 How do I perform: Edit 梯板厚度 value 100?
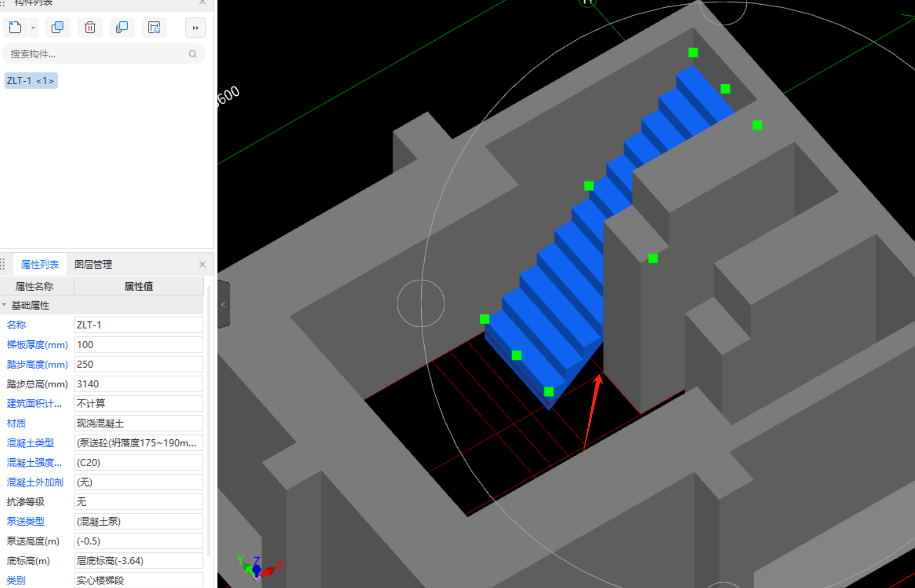(x=139, y=345)
